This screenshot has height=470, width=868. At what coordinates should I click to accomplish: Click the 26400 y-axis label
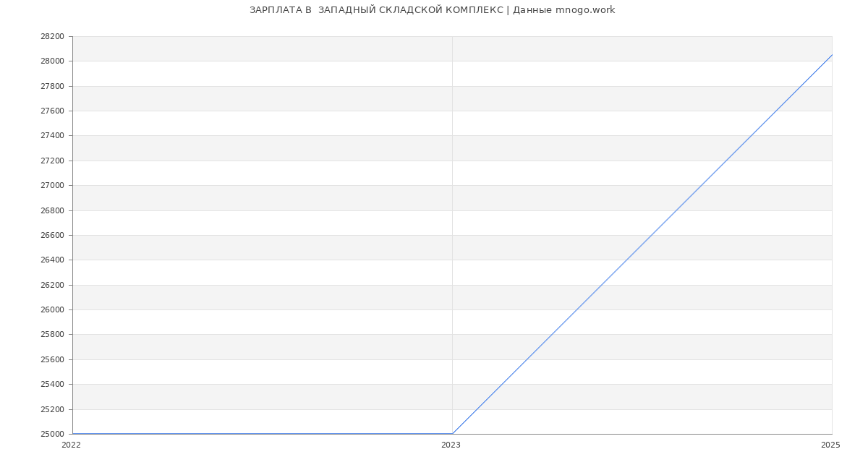click(x=52, y=260)
